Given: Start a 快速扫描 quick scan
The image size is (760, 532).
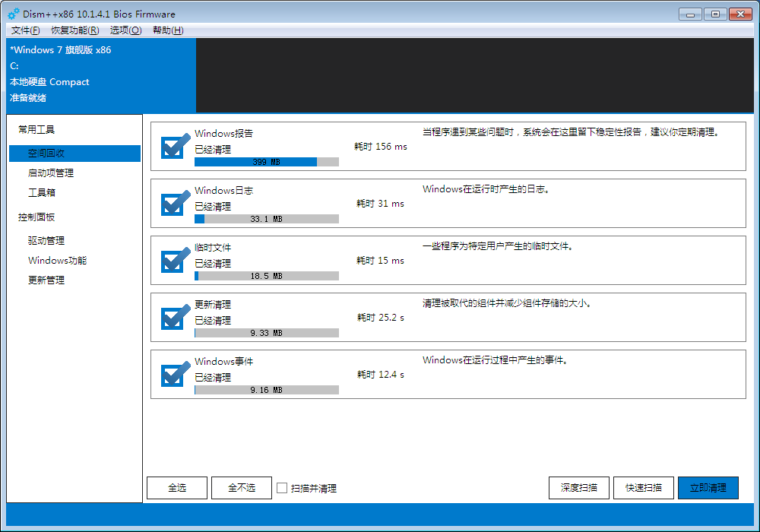Looking at the screenshot, I should pyautogui.click(x=643, y=488).
